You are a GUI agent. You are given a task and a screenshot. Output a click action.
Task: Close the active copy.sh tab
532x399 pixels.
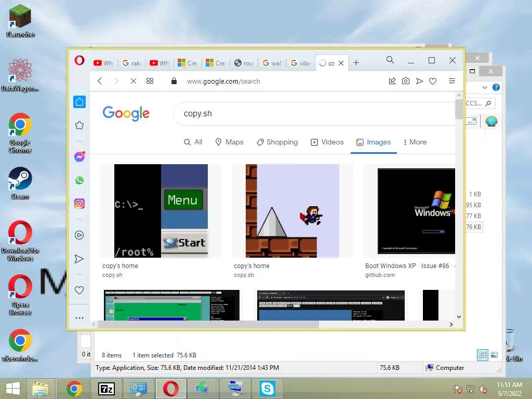[341, 63]
